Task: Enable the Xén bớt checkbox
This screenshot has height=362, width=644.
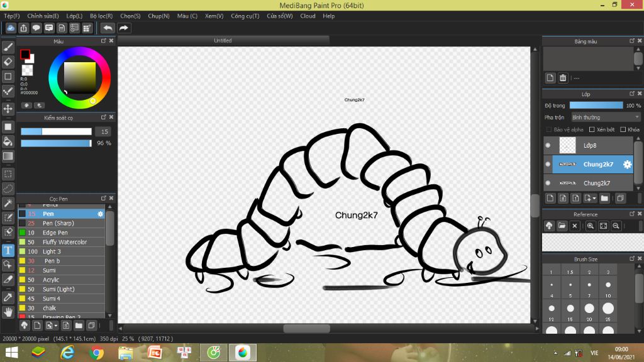Action: (592, 129)
